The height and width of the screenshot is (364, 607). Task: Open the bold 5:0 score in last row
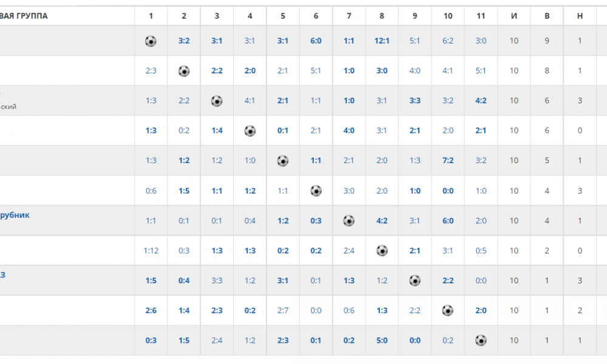coord(382,340)
